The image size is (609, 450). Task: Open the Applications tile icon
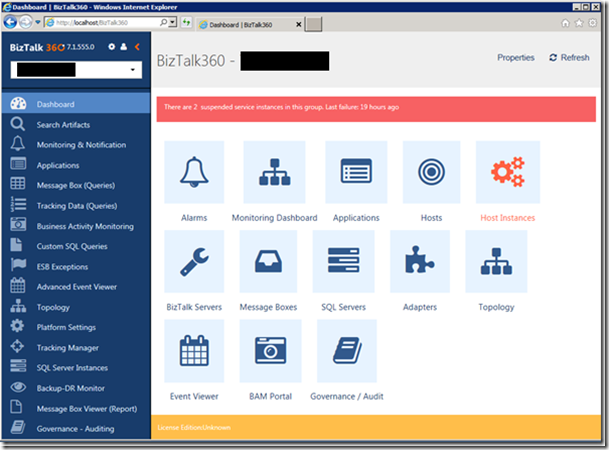pyautogui.click(x=356, y=172)
